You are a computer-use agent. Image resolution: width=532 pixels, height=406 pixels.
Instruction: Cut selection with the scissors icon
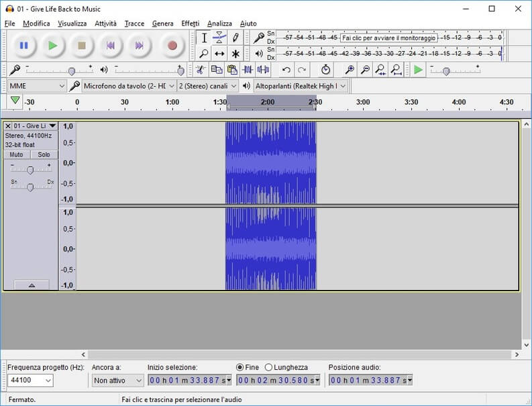tap(201, 70)
